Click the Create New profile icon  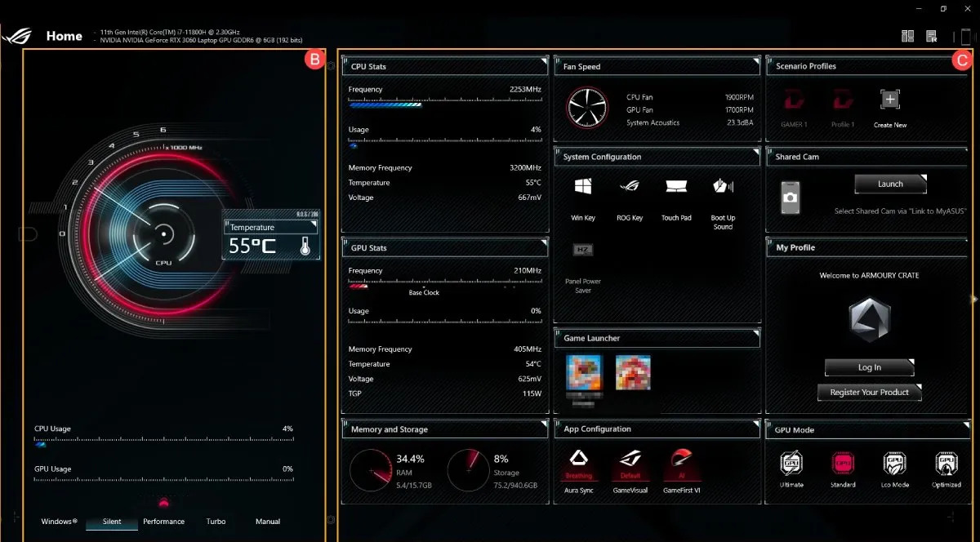[890, 100]
